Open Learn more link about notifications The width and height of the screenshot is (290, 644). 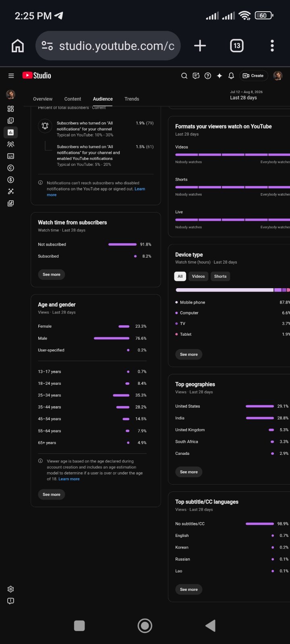point(140,189)
